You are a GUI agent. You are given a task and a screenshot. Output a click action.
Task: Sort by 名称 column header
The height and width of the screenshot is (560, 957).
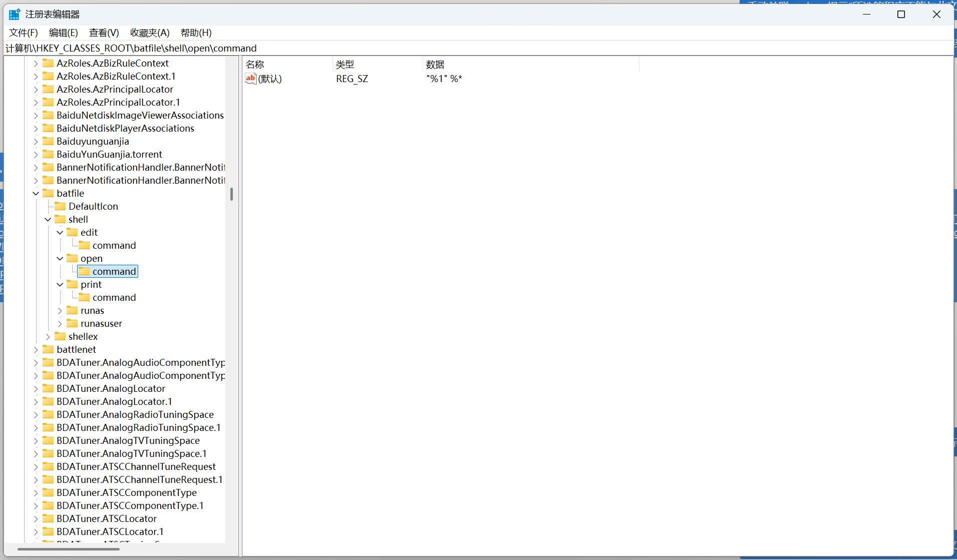tap(287, 64)
